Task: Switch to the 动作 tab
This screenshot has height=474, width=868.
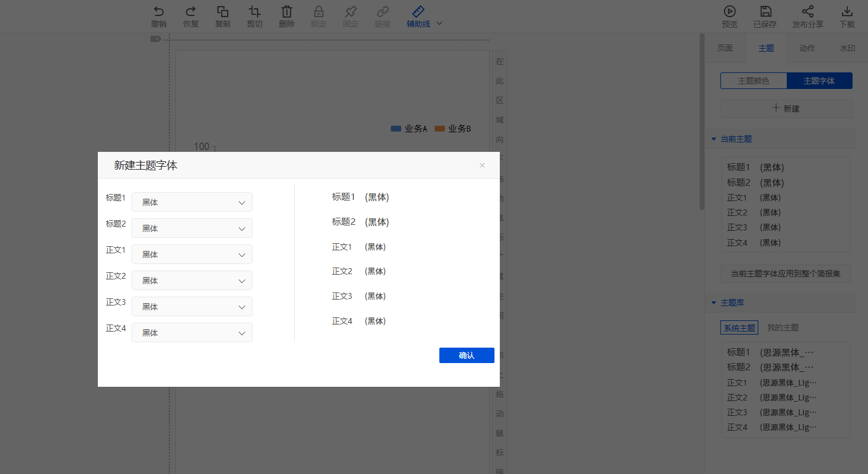Action: pyautogui.click(x=807, y=48)
